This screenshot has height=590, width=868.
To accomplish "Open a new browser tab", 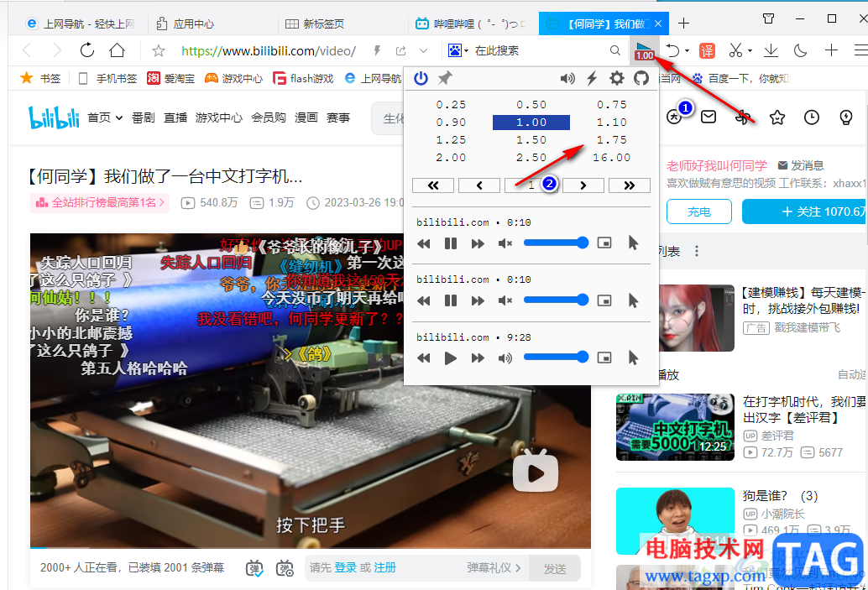I will [x=683, y=23].
